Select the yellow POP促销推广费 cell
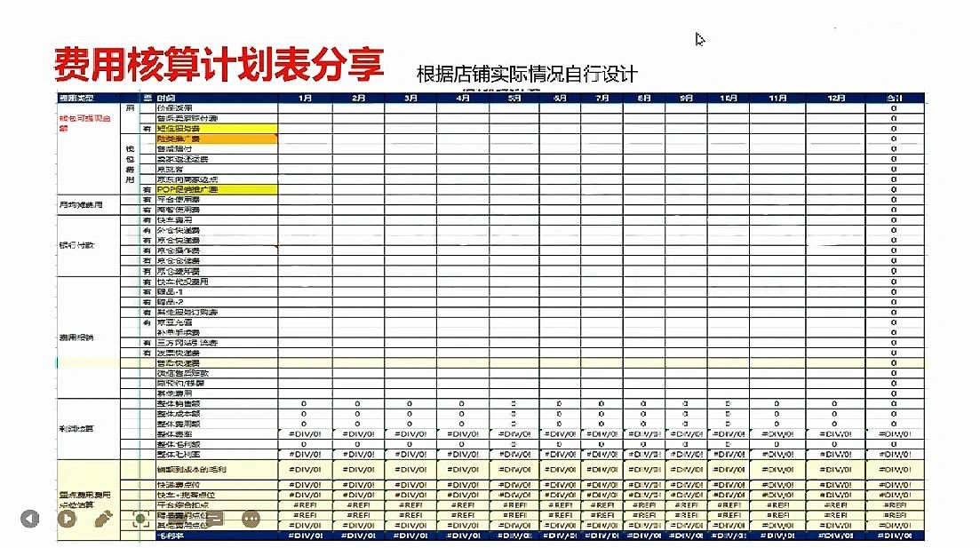Viewport: 980px width, 548px height. click(x=216, y=189)
